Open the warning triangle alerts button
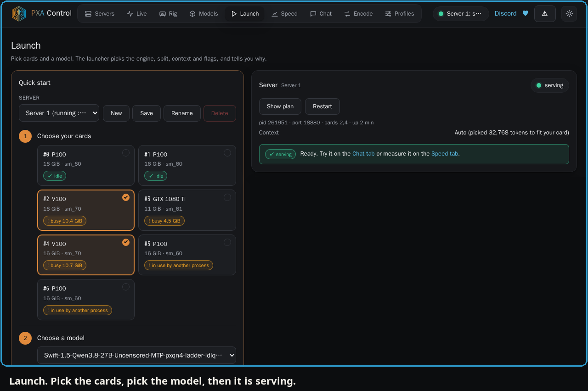Viewport: 588px width, 391px height. (545, 14)
